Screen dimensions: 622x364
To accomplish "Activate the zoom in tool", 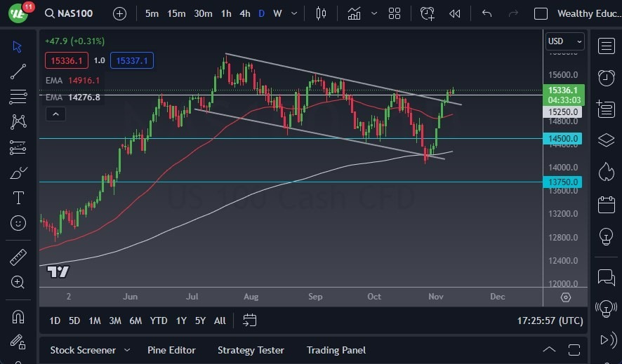I will [18, 282].
